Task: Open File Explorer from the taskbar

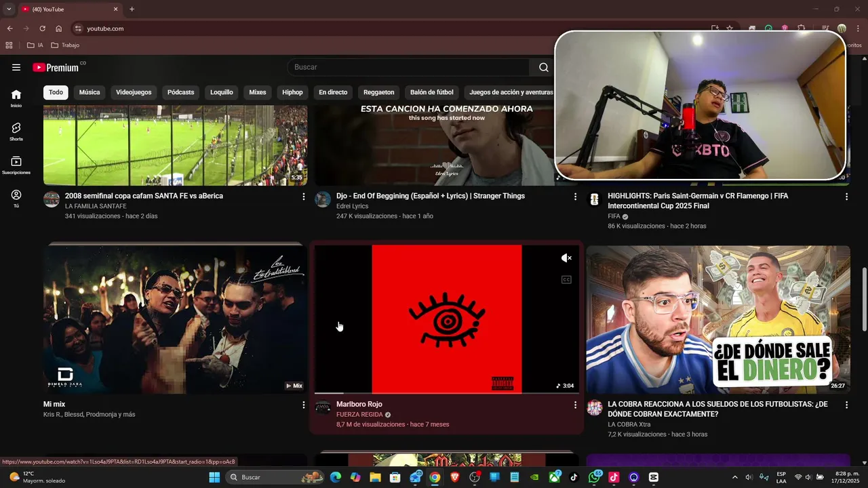Action: coord(375,477)
